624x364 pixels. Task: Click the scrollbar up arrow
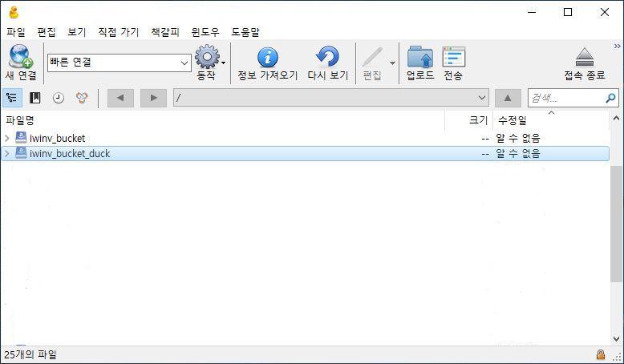[616, 118]
